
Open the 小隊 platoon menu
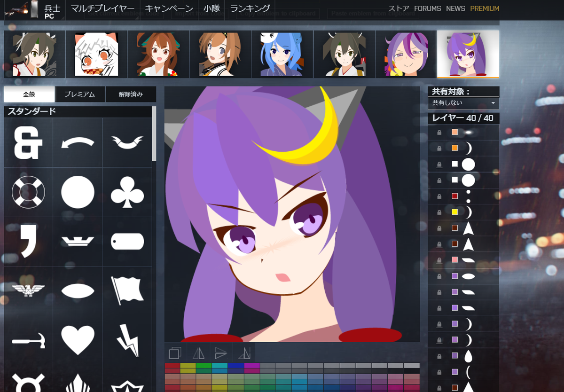pyautogui.click(x=211, y=8)
